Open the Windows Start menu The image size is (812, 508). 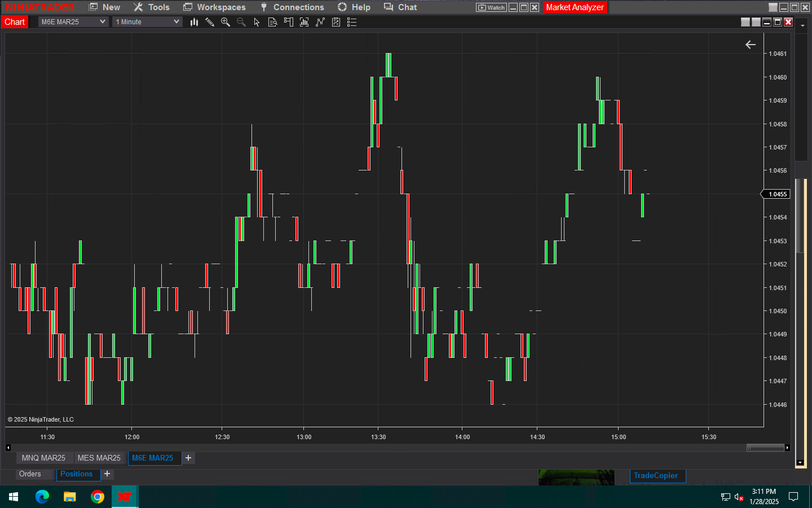click(14, 497)
